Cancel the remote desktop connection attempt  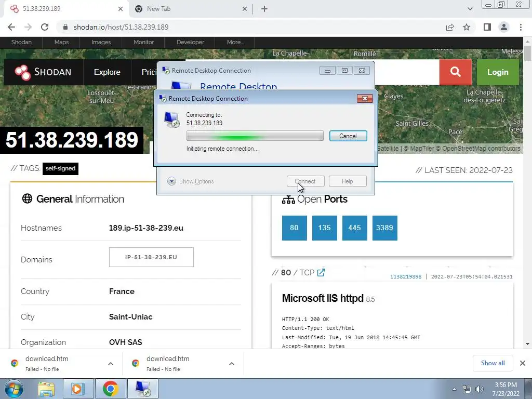348,136
